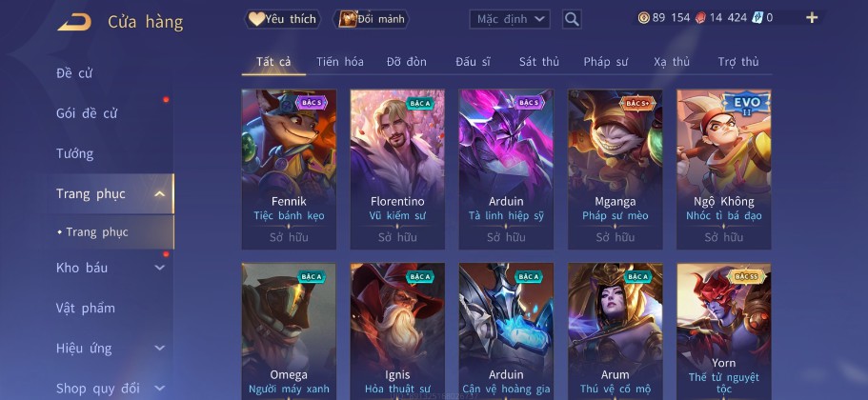Click the red ruby currency icon

pyautogui.click(x=700, y=18)
